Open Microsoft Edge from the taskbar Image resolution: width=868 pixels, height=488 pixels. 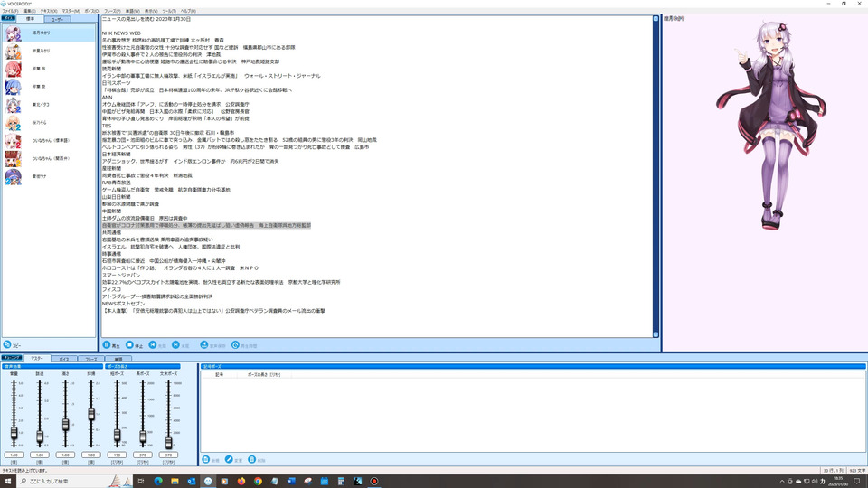pos(158,481)
